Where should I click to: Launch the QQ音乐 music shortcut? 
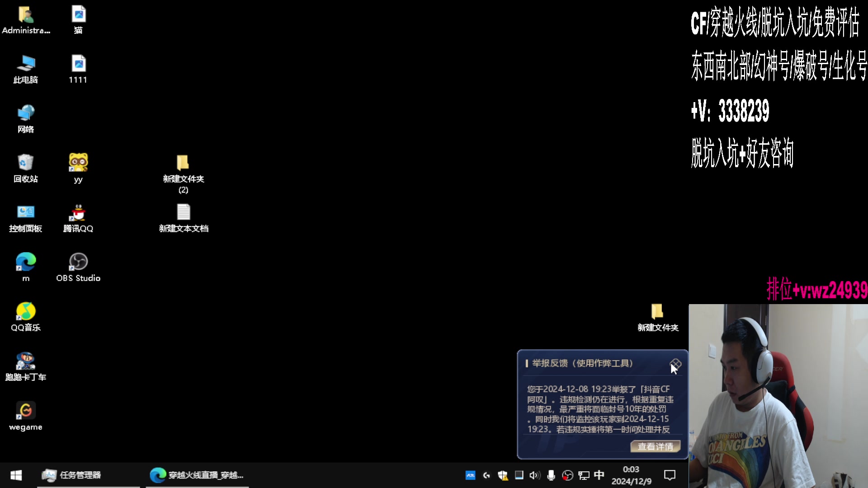[26, 317]
